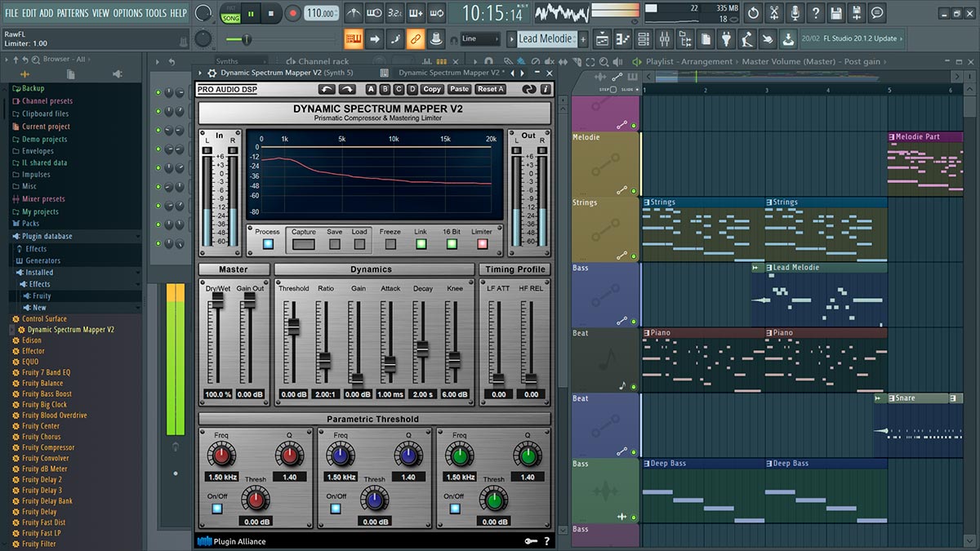The height and width of the screenshot is (551, 980).
Task: Click the download update arrow icon
Action: click(787, 38)
